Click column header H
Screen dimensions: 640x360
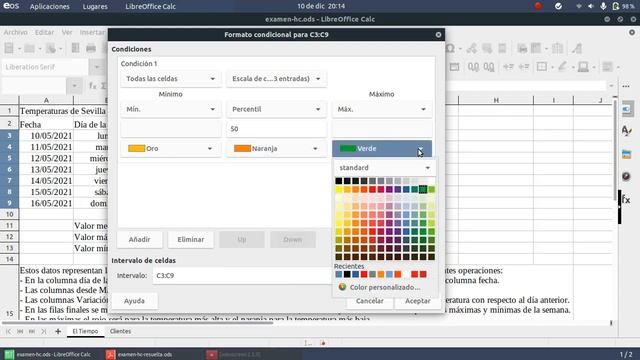[x=496, y=100]
